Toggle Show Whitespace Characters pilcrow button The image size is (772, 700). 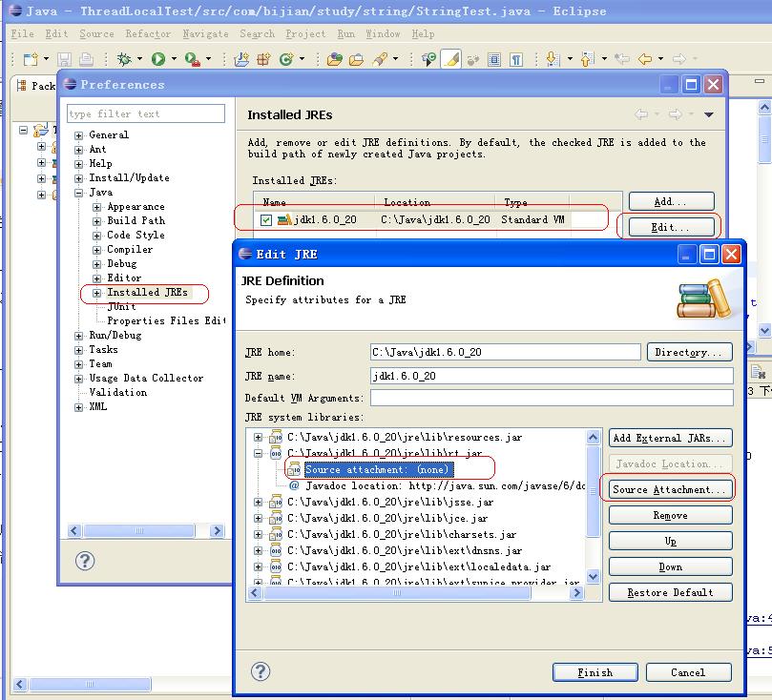click(516, 59)
